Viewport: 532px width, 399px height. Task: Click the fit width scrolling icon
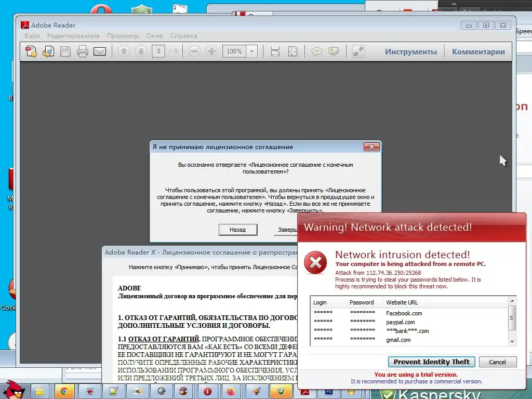pos(275,51)
